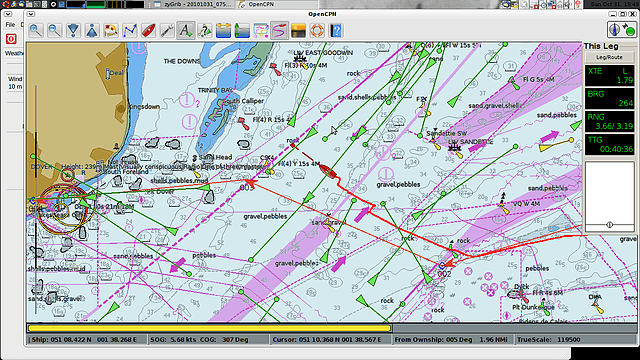This screenshot has height=360, width=640.
Task: Expand the OpenCPN window menu arrow
Action: click(31, 14)
